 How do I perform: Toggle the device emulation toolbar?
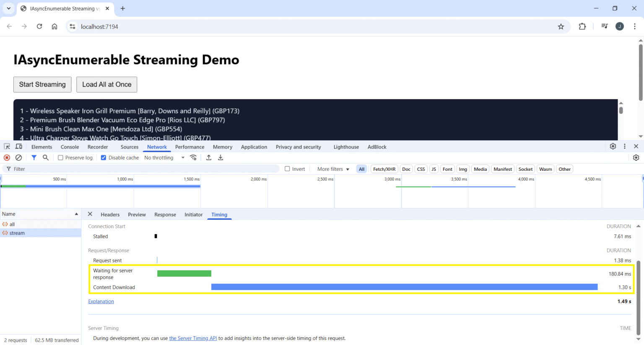pos(18,147)
